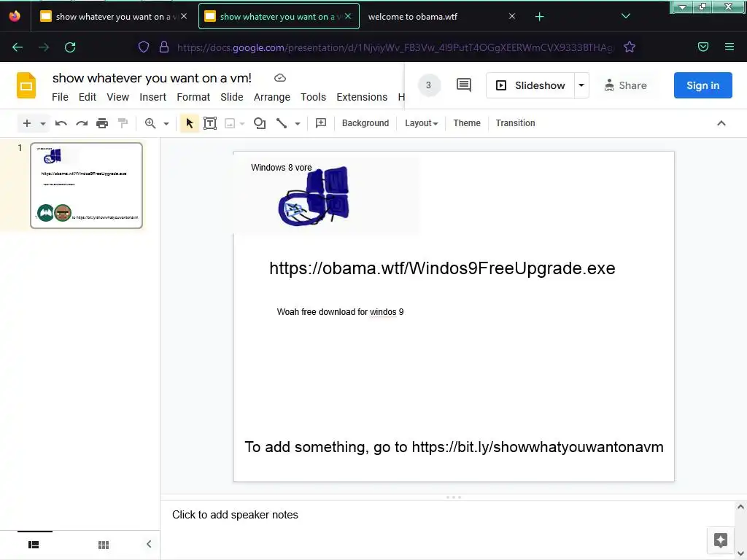The height and width of the screenshot is (560, 747).
Task: Select the Windos9FreeUpgrade.exe URL text
Action: pyautogui.click(x=442, y=268)
